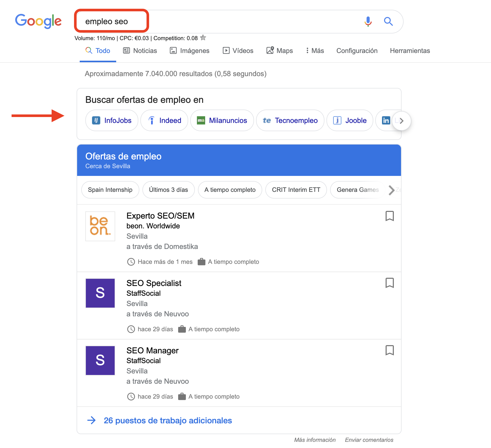Star the keyword in the volume bar

pos(203,38)
